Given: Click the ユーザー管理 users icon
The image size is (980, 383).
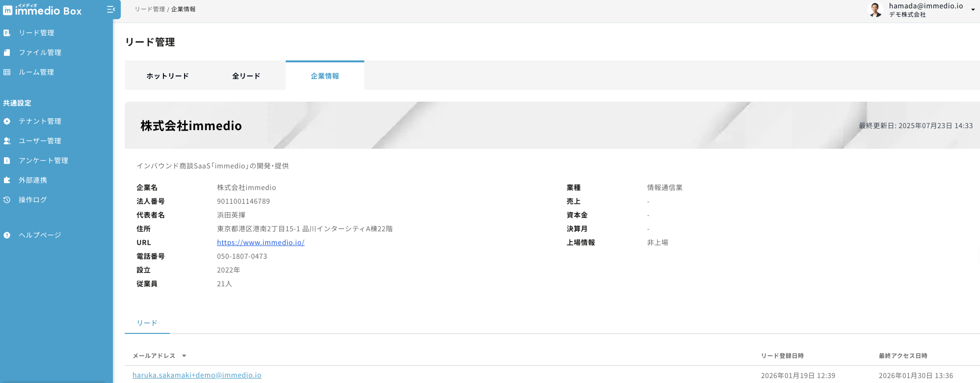Looking at the screenshot, I should tap(7, 141).
